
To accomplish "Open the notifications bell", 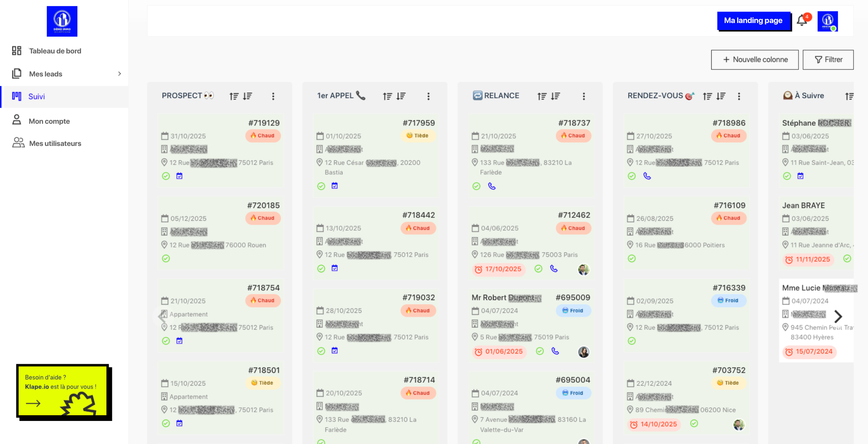I will (x=802, y=21).
